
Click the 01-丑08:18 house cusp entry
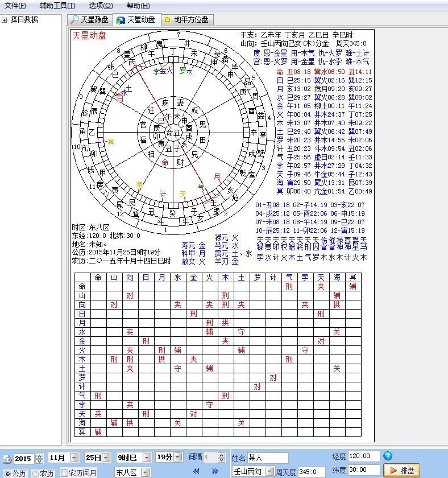pos(272,205)
